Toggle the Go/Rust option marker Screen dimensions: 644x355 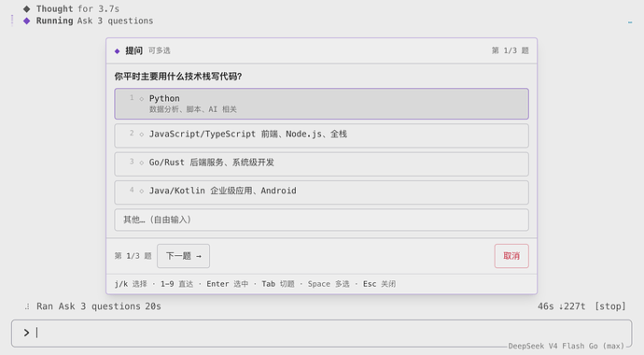[x=142, y=163]
